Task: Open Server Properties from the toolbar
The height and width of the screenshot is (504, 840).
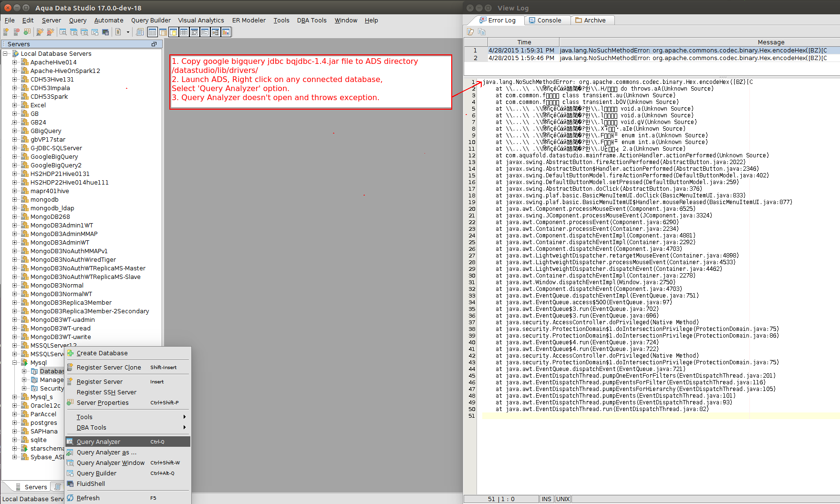Action: [x=27, y=32]
